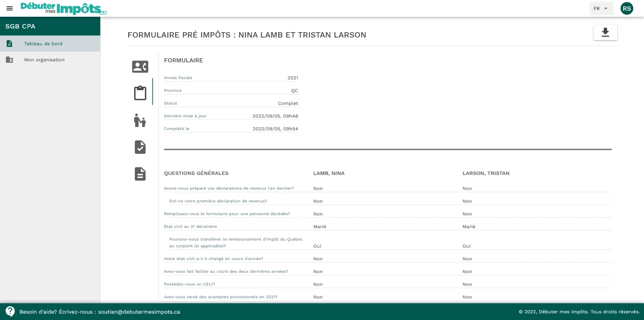
Task: Click the Mon organisation building icon
Action: (x=9, y=60)
